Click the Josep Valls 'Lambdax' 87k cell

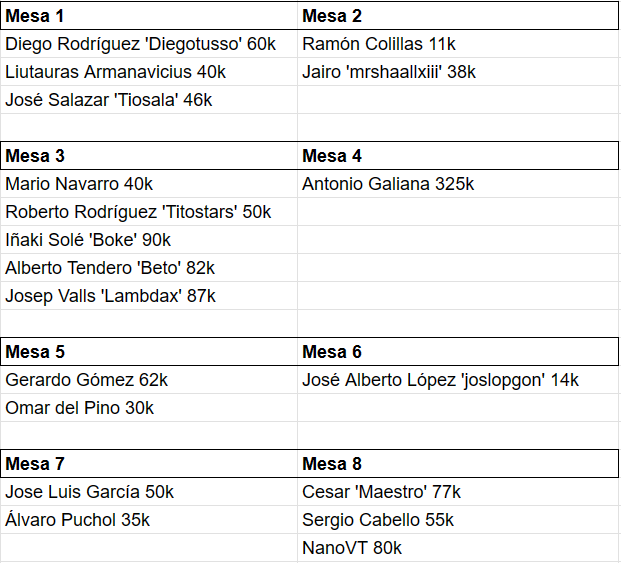149,296
